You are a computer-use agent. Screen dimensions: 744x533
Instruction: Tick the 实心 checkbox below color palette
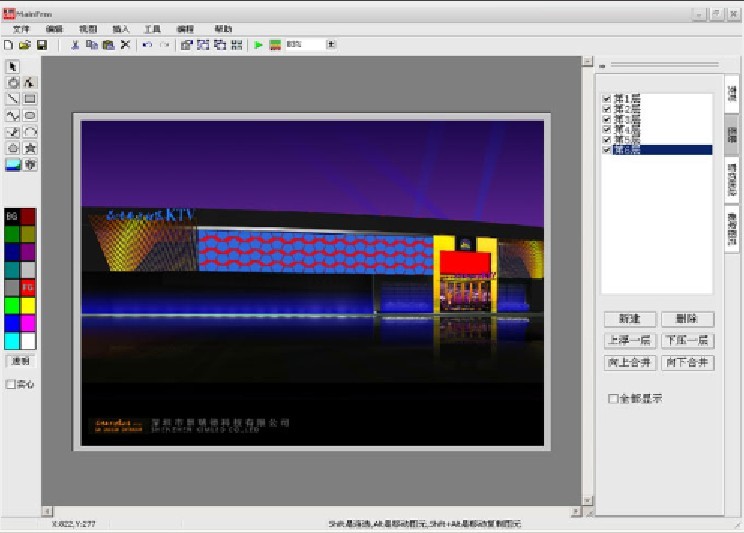pos(11,384)
